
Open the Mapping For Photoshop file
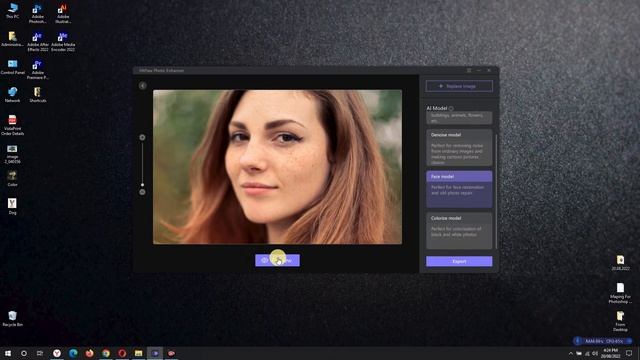[620, 293]
